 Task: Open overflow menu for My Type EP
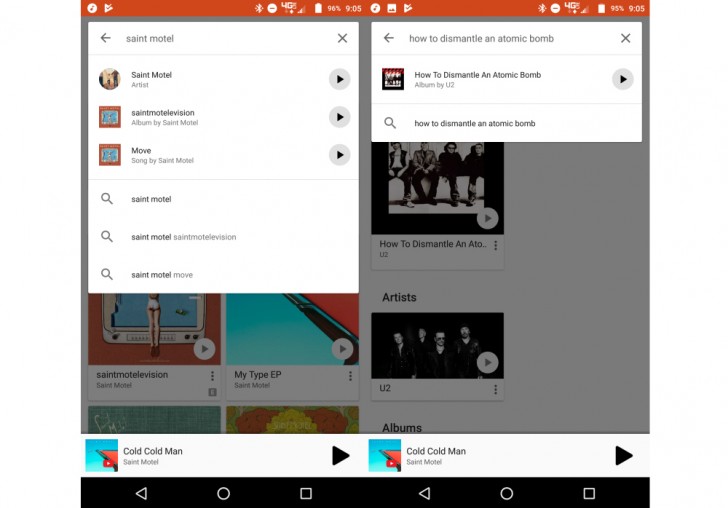click(350, 376)
